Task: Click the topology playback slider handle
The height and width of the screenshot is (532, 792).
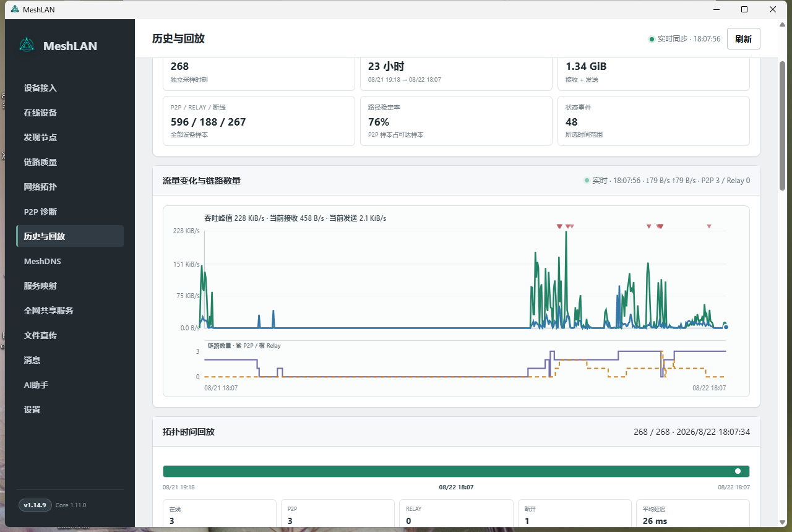Action: pyautogui.click(x=738, y=471)
